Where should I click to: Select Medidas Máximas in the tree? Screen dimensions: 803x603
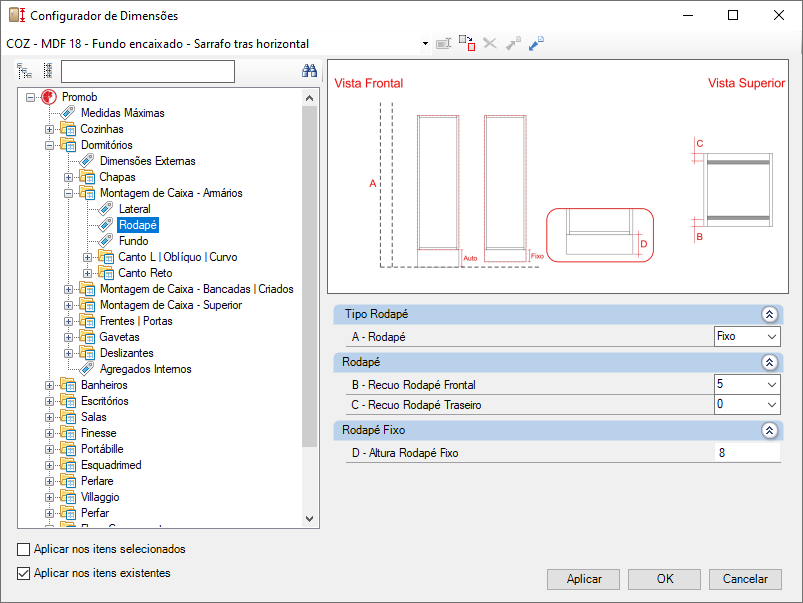coord(123,113)
